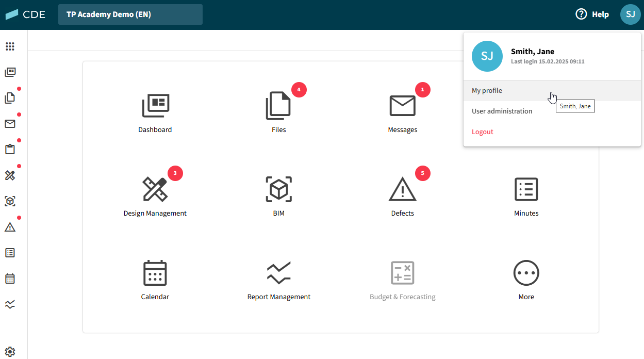
Task: Click the app grid icon in sidebar
Action: coord(10,46)
